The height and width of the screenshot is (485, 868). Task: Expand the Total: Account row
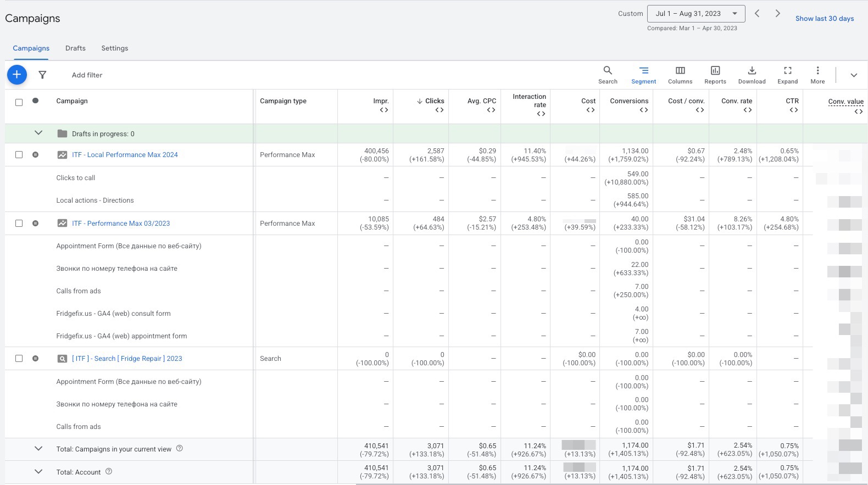38,471
